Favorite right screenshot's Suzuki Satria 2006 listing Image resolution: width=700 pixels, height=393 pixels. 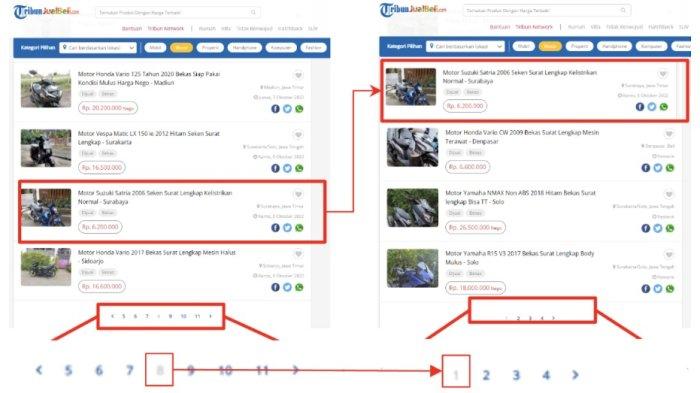(662, 73)
